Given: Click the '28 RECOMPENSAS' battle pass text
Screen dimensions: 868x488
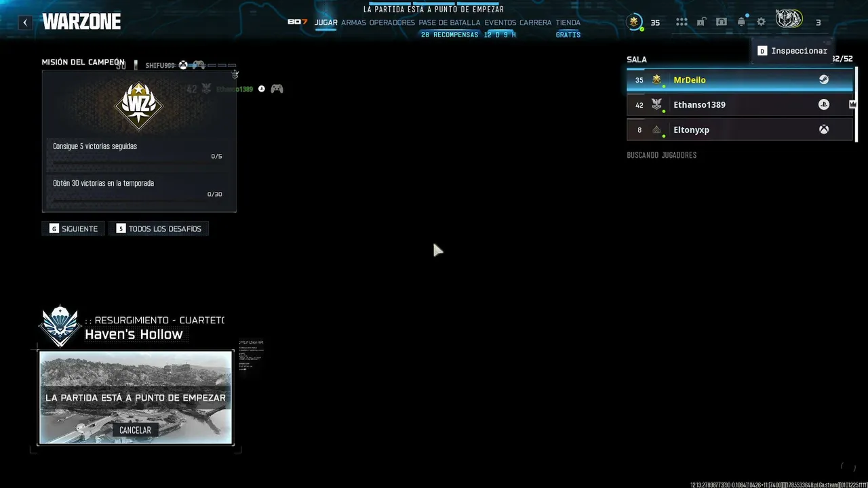Looking at the screenshot, I should point(450,35).
